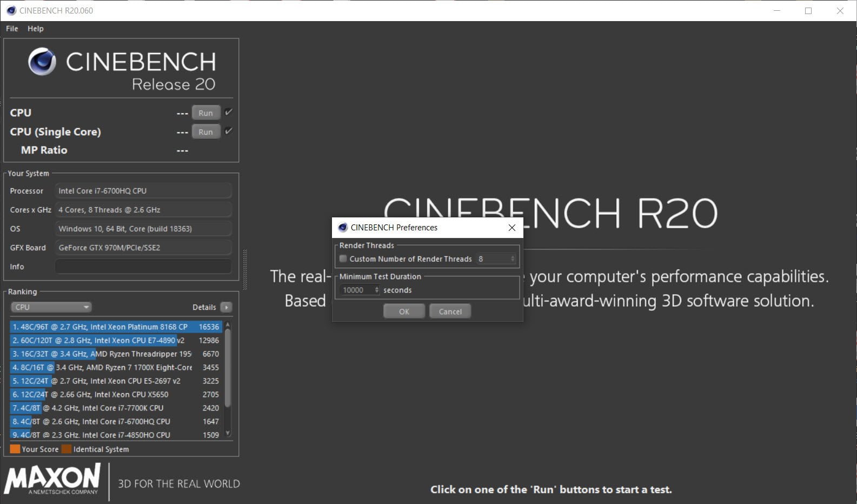Click the Info input field
The width and height of the screenshot is (857, 504).
pos(143,267)
